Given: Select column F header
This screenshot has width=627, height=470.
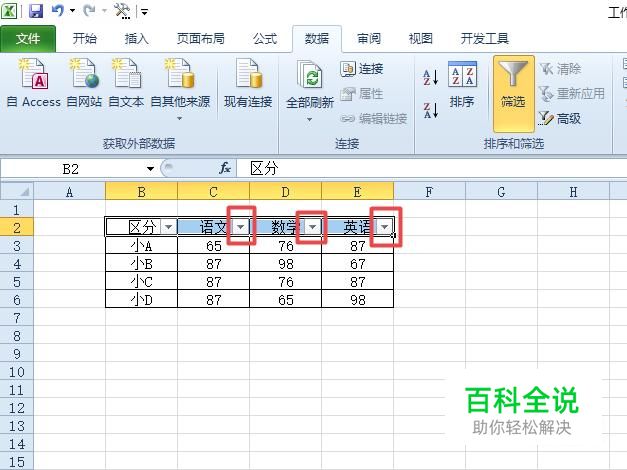Looking at the screenshot, I should coord(429,192).
